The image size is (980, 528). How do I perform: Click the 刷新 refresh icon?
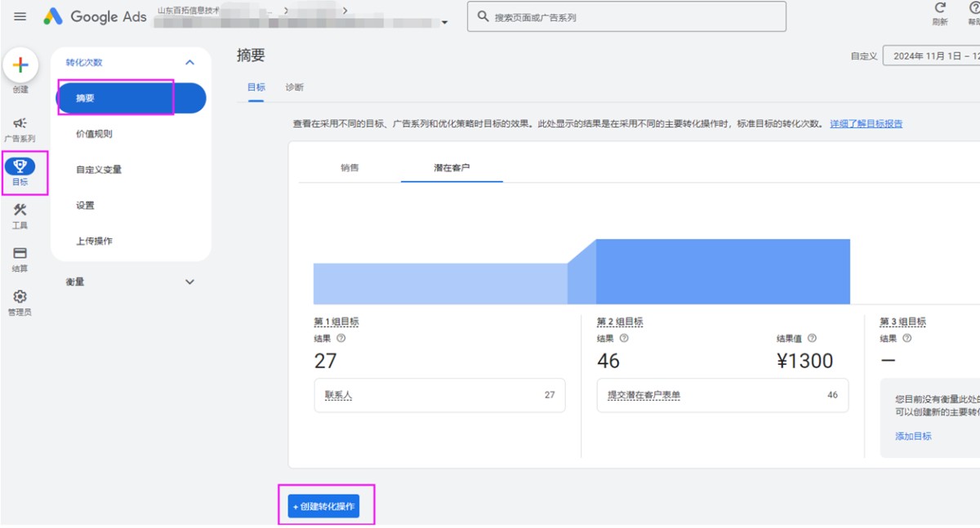point(940,8)
